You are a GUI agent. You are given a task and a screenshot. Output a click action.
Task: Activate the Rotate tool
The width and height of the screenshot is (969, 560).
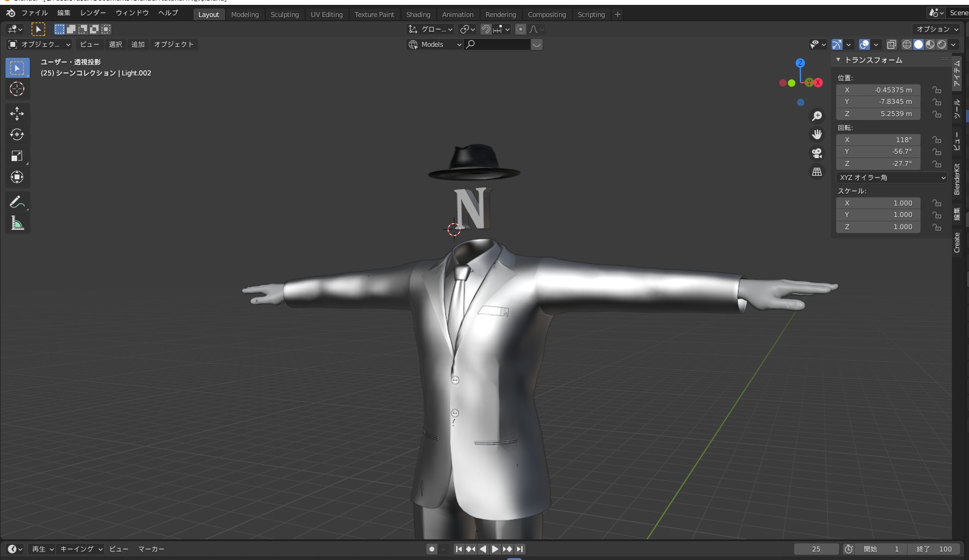17,134
